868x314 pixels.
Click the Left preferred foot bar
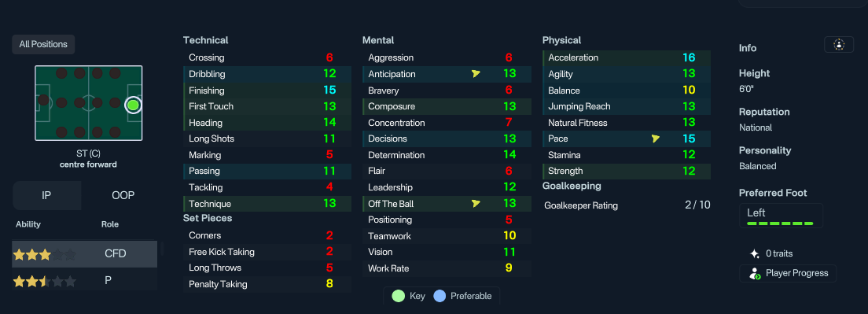[x=781, y=216]
